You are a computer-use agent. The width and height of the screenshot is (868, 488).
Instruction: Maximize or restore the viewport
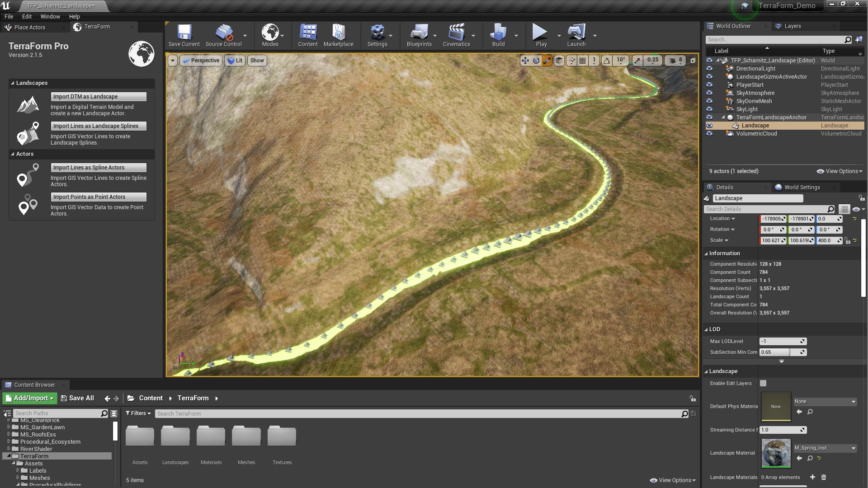coord(693,60)
